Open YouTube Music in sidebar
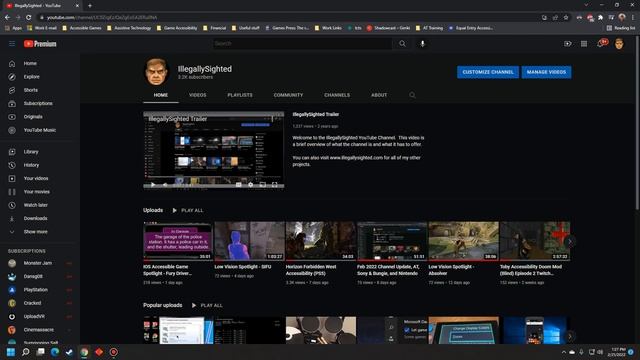The image size is (640, 360). click(x=40, y=130)
